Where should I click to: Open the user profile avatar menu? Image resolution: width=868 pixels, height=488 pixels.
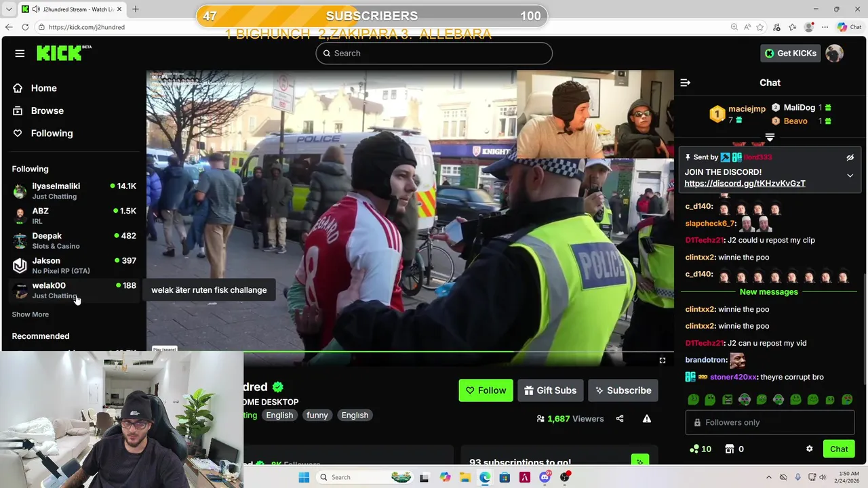pyautogui.click(x=835, y=54)
